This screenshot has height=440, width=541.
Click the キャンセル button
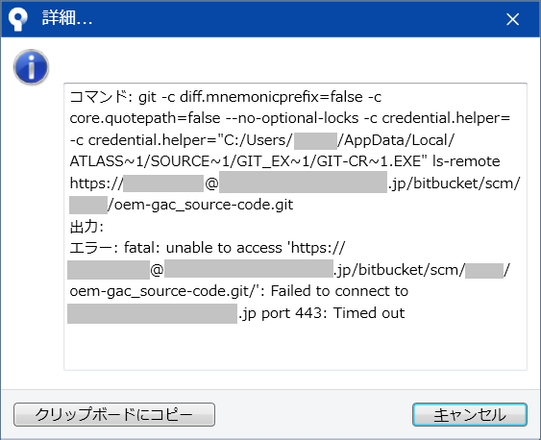point(470,414)
